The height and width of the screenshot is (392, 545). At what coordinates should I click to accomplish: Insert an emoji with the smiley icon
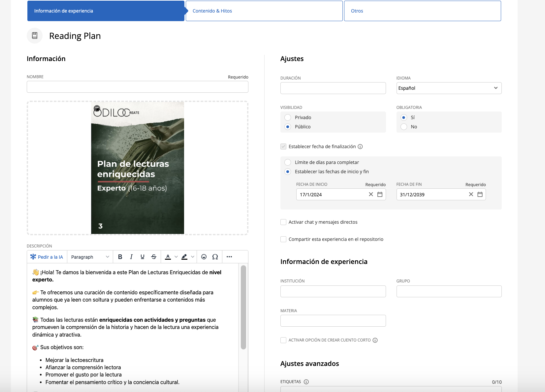tap(204, 257)
